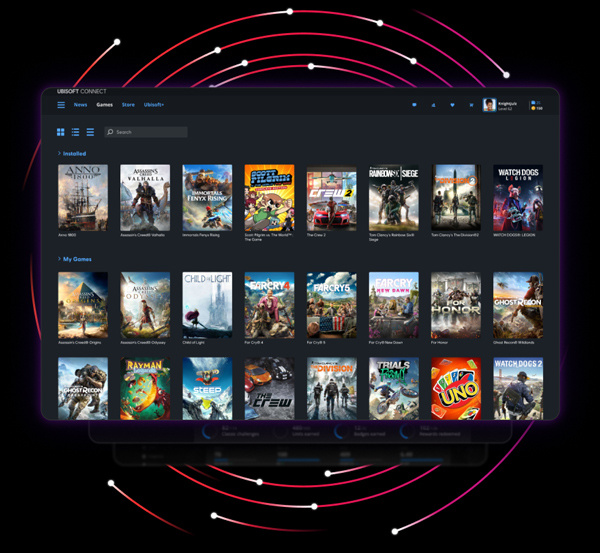Open the friends icon
The width and height of the screenshot is (600, 553).
434,105
